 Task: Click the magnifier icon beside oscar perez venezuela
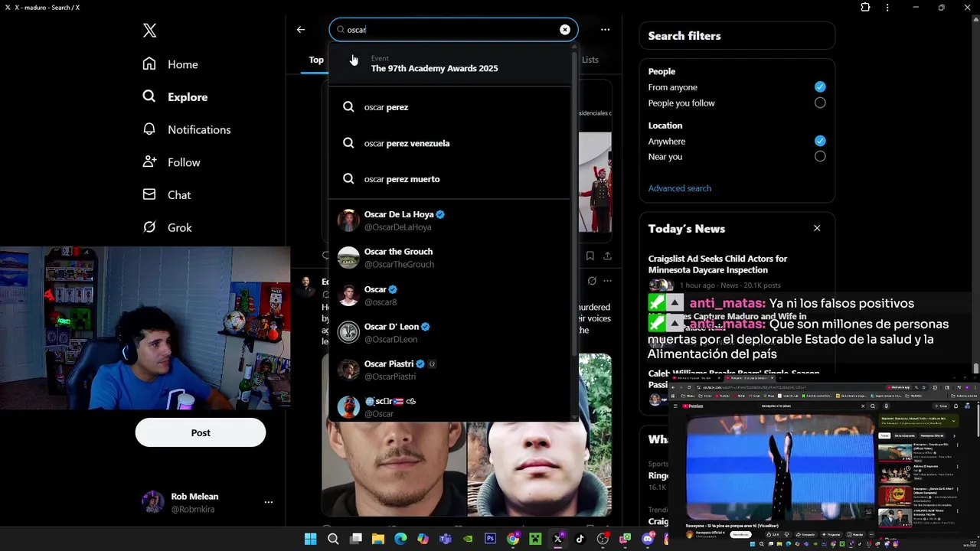pos(348,143)
